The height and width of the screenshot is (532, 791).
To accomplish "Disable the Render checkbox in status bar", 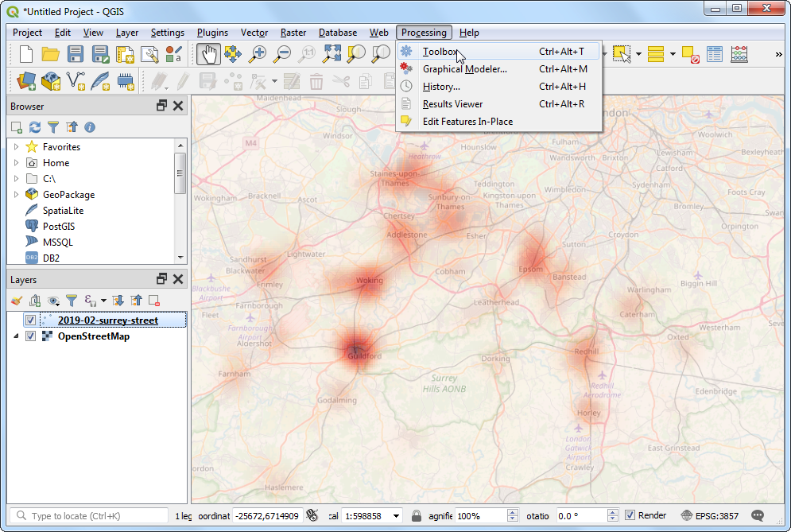I will coord(630,515).
